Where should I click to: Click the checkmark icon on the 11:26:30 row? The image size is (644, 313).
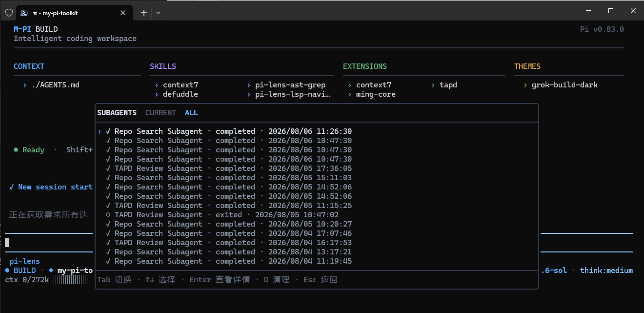click(108, 131)
